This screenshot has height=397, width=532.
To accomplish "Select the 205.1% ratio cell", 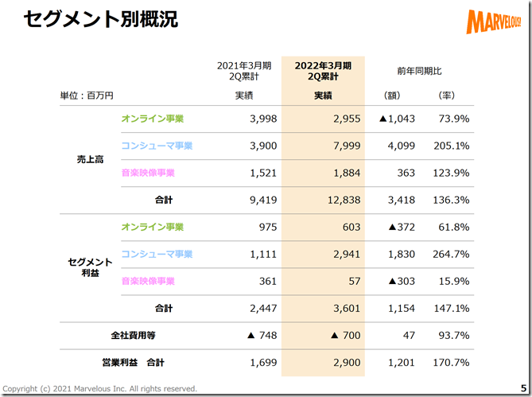I will 451,146.
